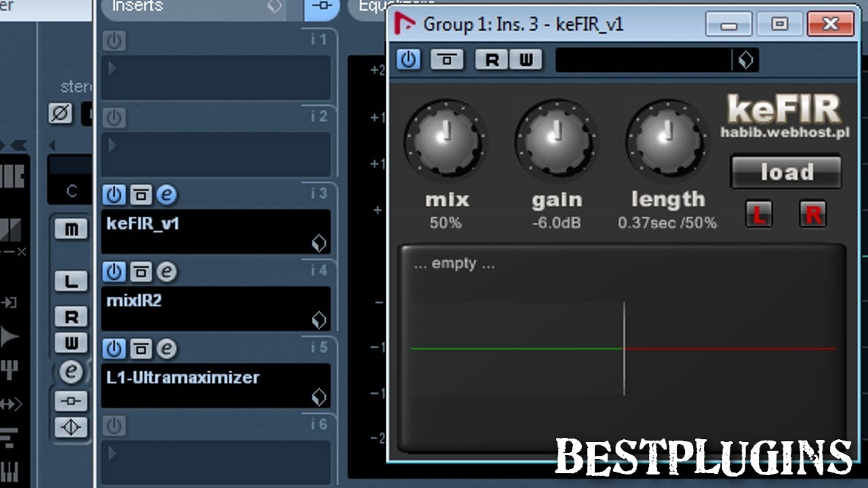Screen dimensions: 868x488
Task: Toggle power for L1-Ultramaximizer insert
Action: [x=114, y=348]
